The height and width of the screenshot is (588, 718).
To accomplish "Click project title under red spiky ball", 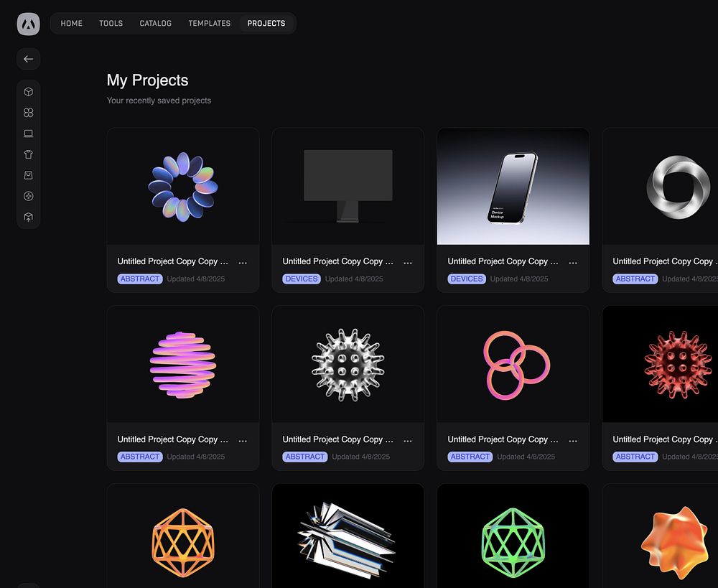I will pyautogui.click(x=666, y=439).
